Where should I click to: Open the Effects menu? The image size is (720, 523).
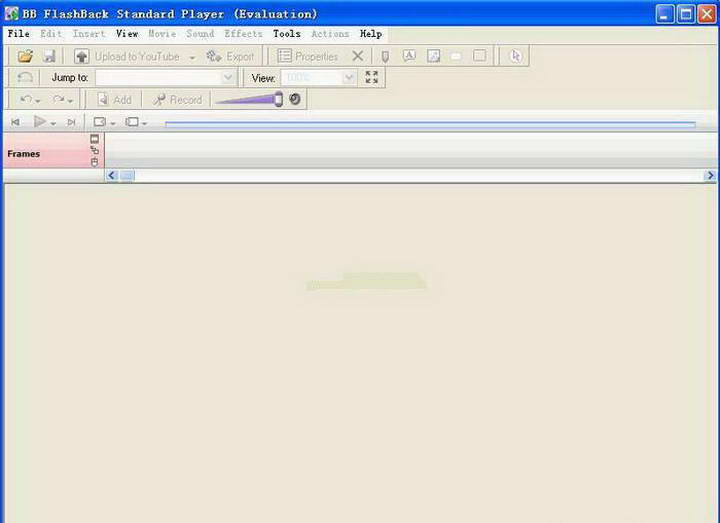tap(243, 34)
